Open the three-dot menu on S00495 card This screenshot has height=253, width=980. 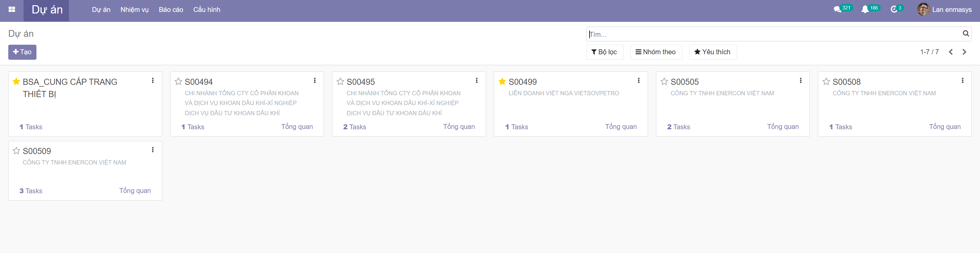(476, 81)
